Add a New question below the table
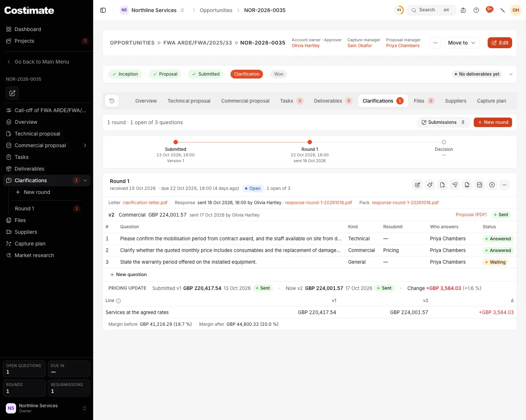Screen dimensions: 526x420 [x=128, y=275]
